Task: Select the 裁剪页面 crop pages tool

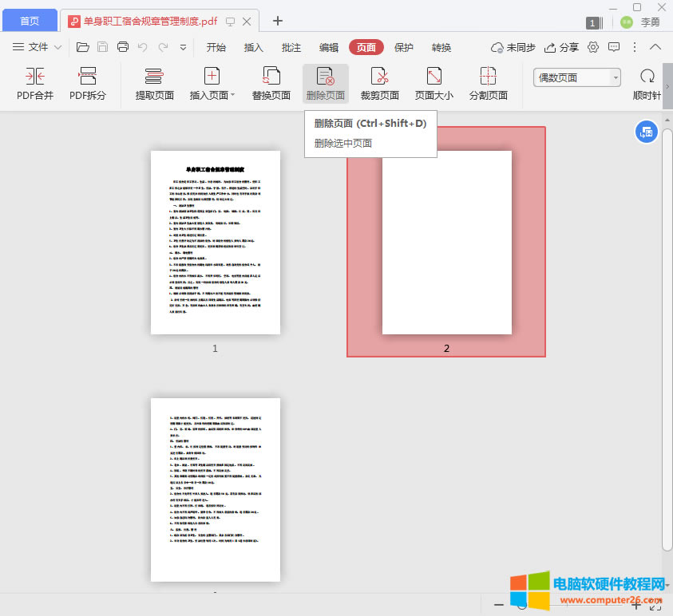Action: 379,85
